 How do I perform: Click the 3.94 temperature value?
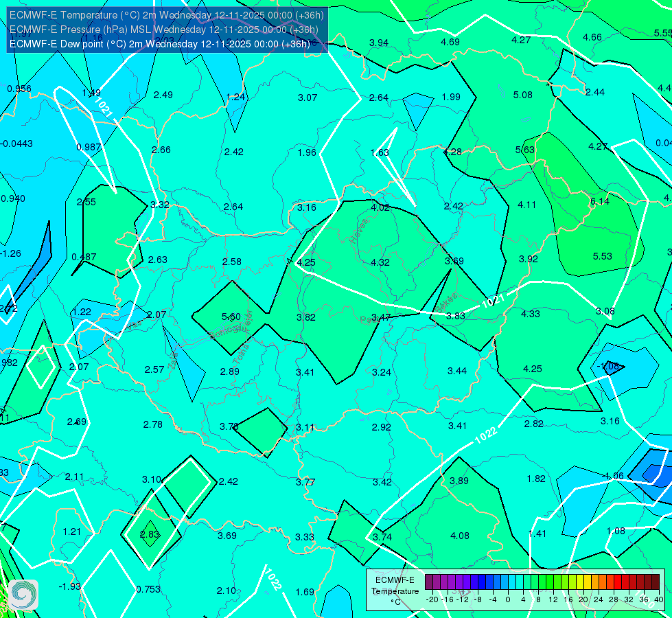coord(379,43)
